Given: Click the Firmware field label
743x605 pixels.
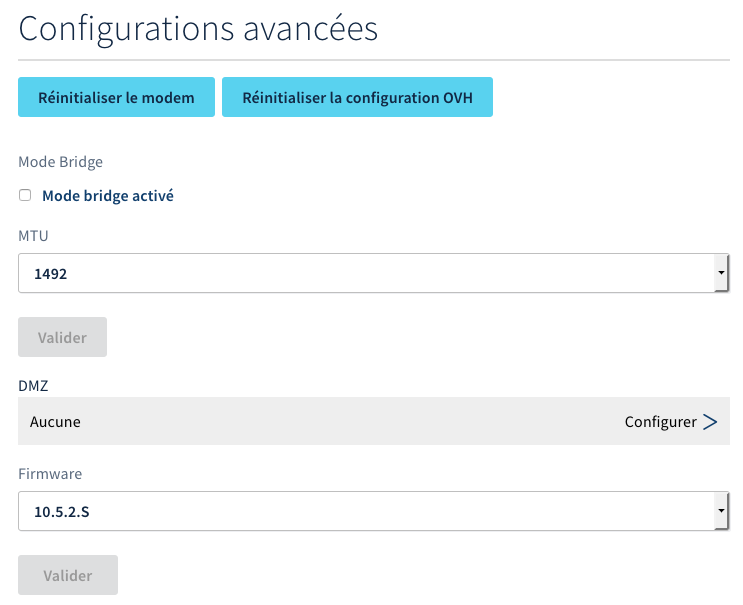Looking at the screenshot, I should pos(50,473).
